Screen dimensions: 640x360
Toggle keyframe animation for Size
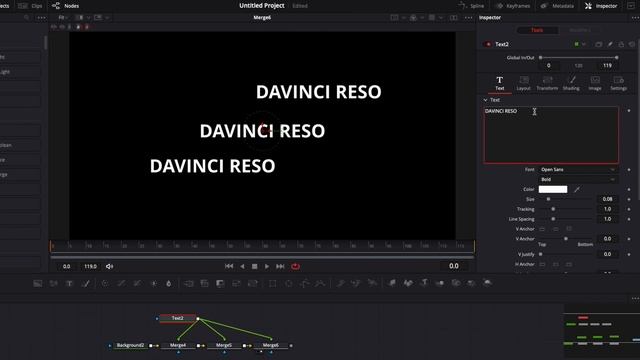(629, 199)
